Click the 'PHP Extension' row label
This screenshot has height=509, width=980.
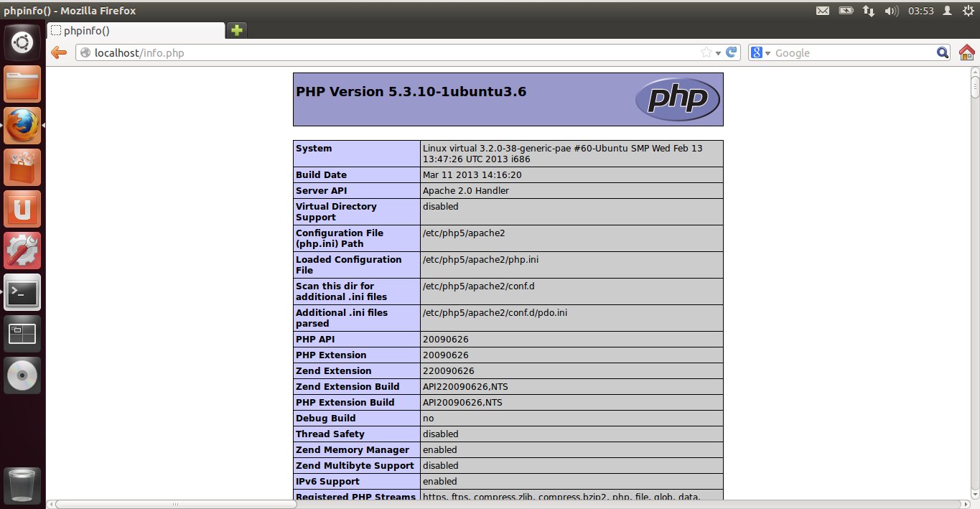tap(331, 355)
